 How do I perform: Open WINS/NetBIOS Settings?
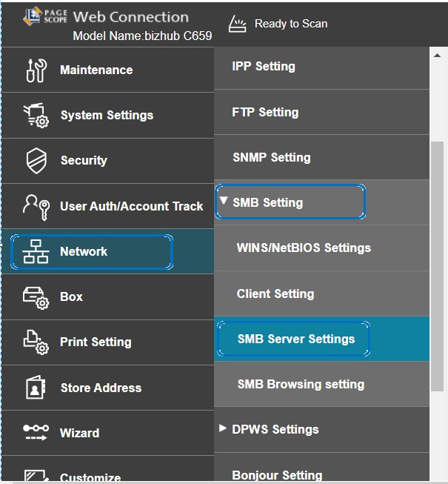pyautogui.click(x=304, y=248)
